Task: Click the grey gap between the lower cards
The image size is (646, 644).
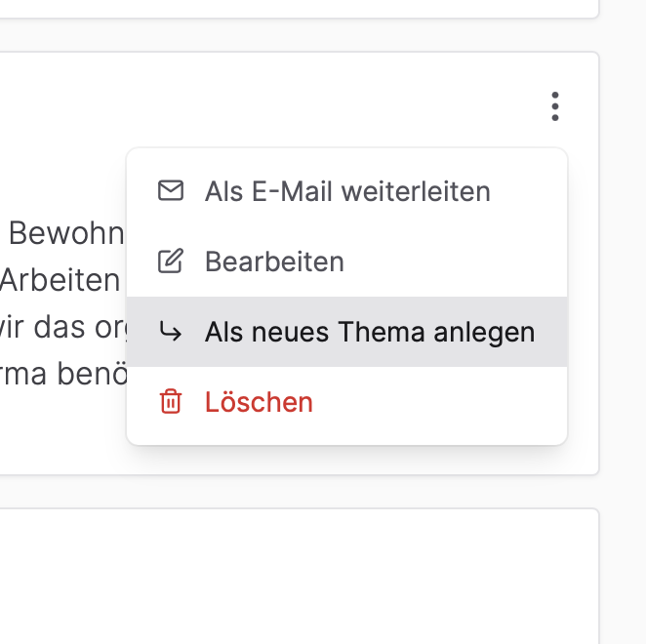Action: pos(293,492)
